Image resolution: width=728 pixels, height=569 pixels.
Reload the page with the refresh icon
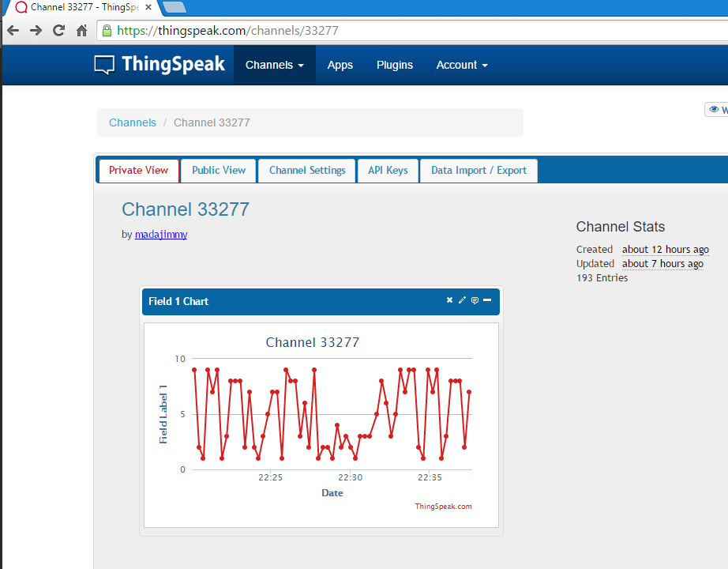click(x=58, y=30)
